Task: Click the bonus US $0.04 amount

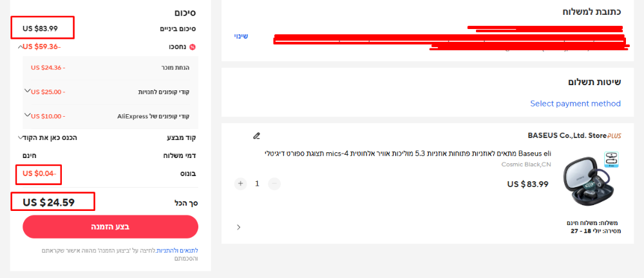Action: tap(38, 174)
